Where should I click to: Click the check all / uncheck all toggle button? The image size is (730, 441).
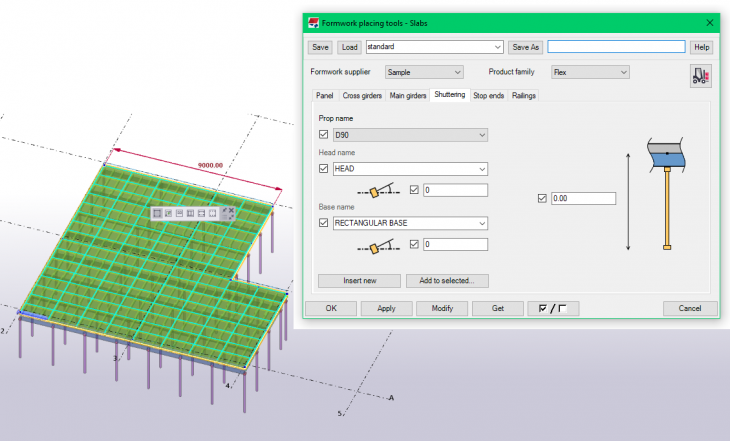coord(553,308)
